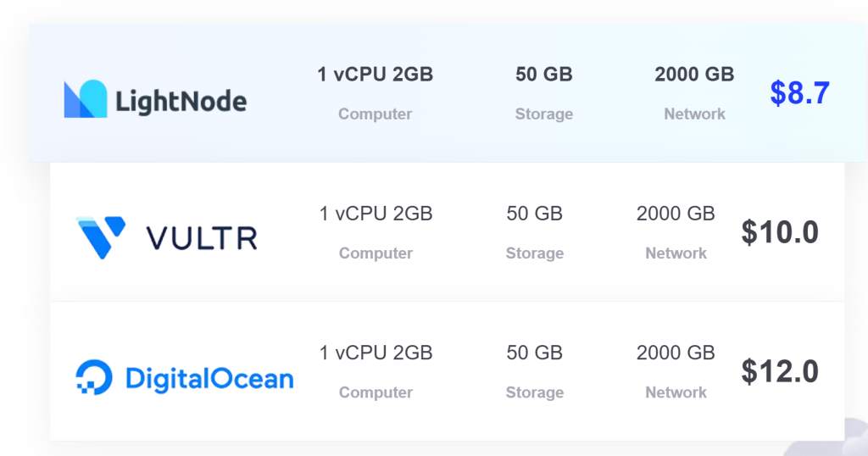Image resolution: width=868 pixels, height=456 pixels.
Task: Click the Vultr V-shaped logo icon
Action: click(101, 237)
